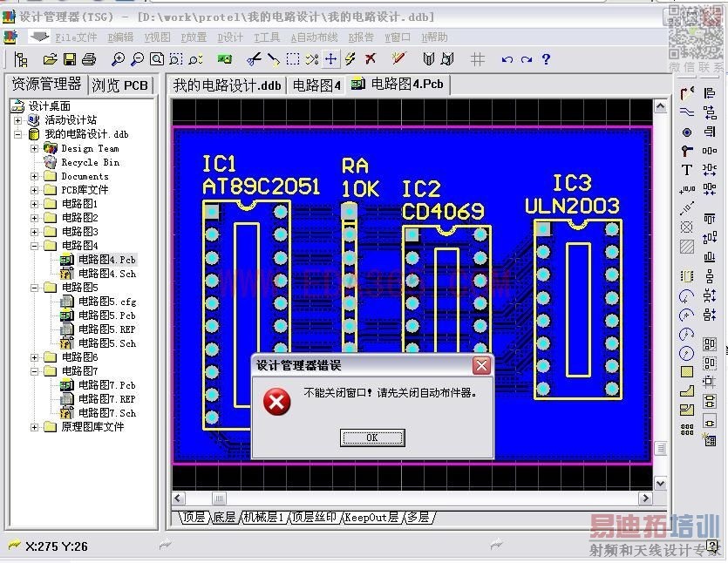Collapse the 电路图5 folder

(34, 288)
